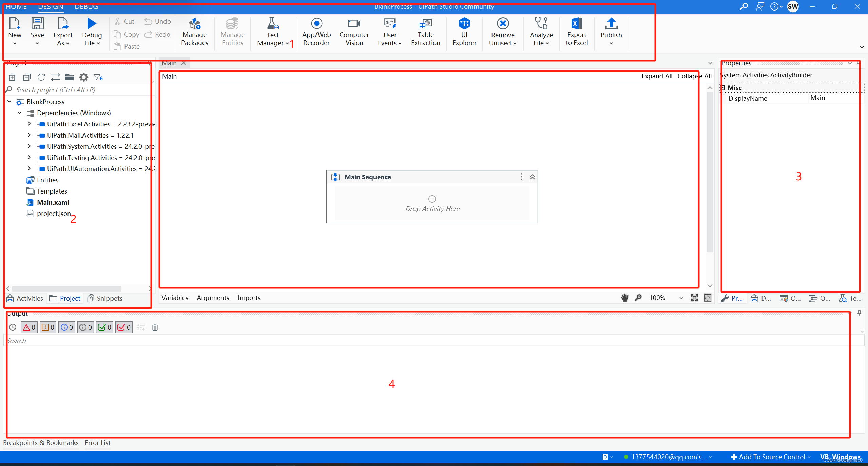Screen dimensions: 868x466
Task: Expand UiPath.System.Activities dependency
Action: (x=29, y=146)
